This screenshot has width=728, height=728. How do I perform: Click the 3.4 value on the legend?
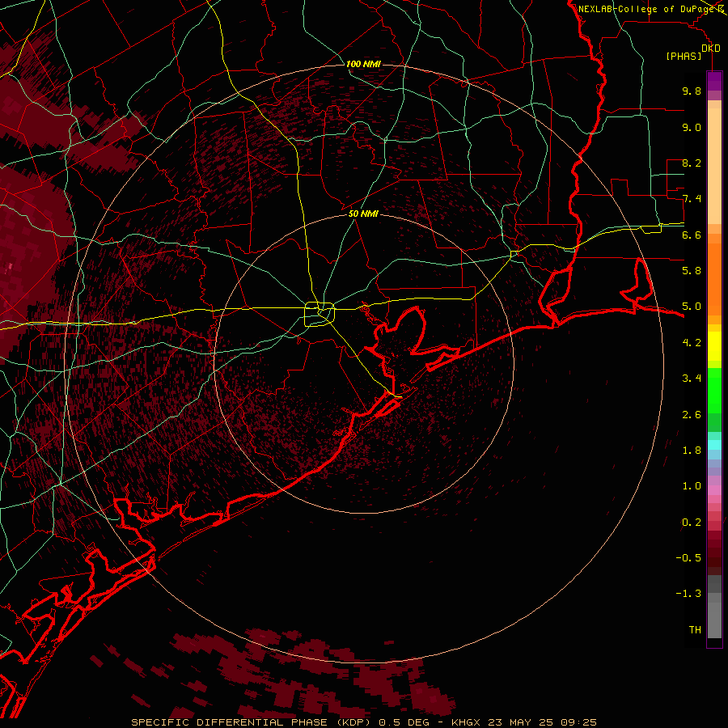[x=692, y=379]
